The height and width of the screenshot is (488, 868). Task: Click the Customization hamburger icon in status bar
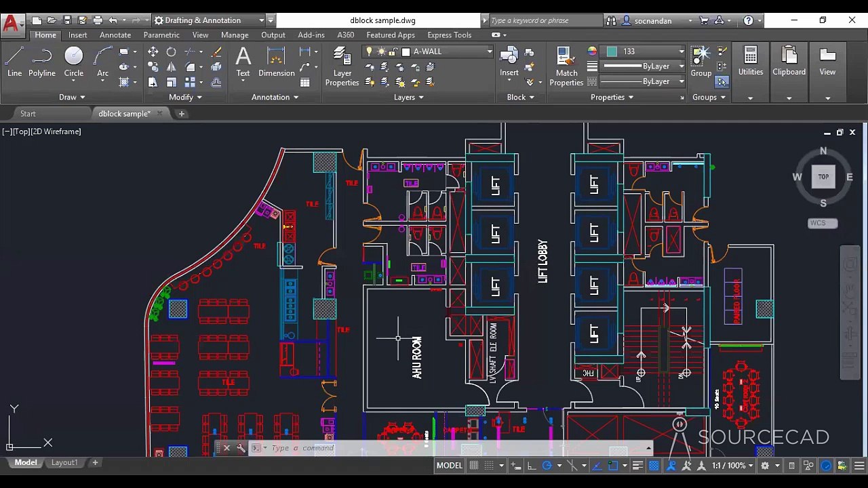[x=859, y=466]
